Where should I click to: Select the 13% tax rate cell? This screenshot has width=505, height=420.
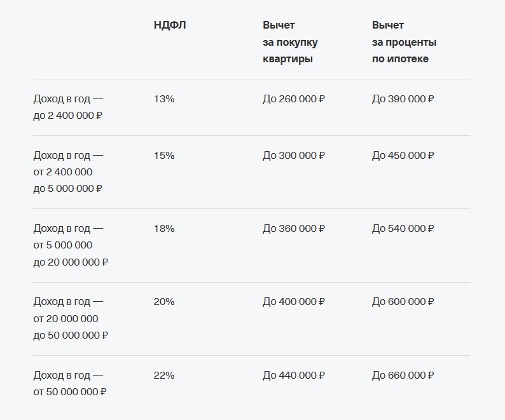coord(163,99)
